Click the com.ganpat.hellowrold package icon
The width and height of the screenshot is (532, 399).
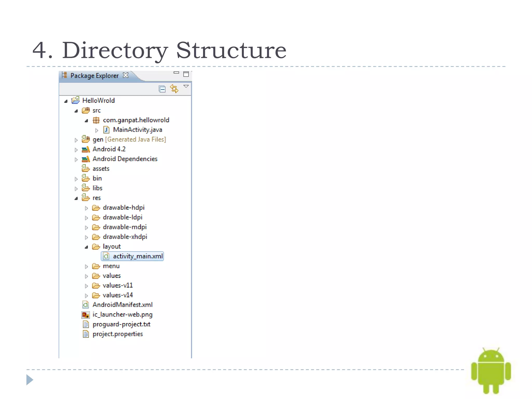[x=96, y=120]
